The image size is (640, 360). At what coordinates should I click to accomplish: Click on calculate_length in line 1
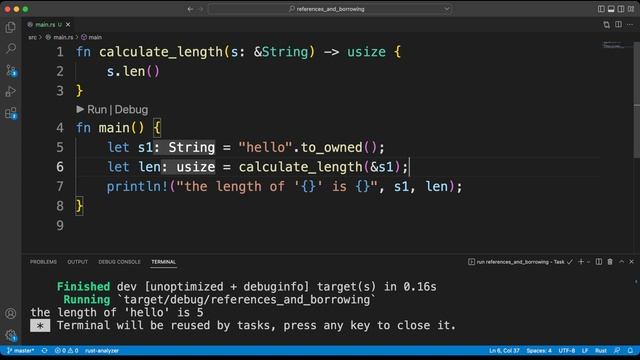161,52
